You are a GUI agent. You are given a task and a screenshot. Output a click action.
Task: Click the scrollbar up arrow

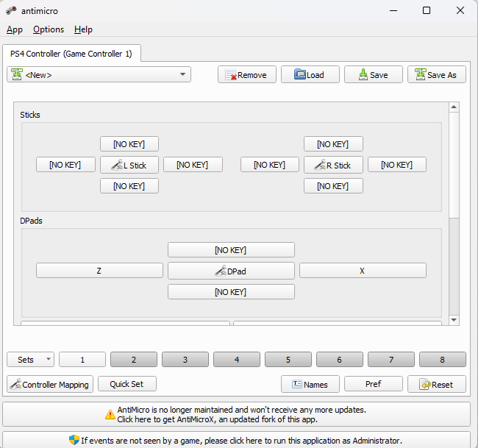coord(454,107)
